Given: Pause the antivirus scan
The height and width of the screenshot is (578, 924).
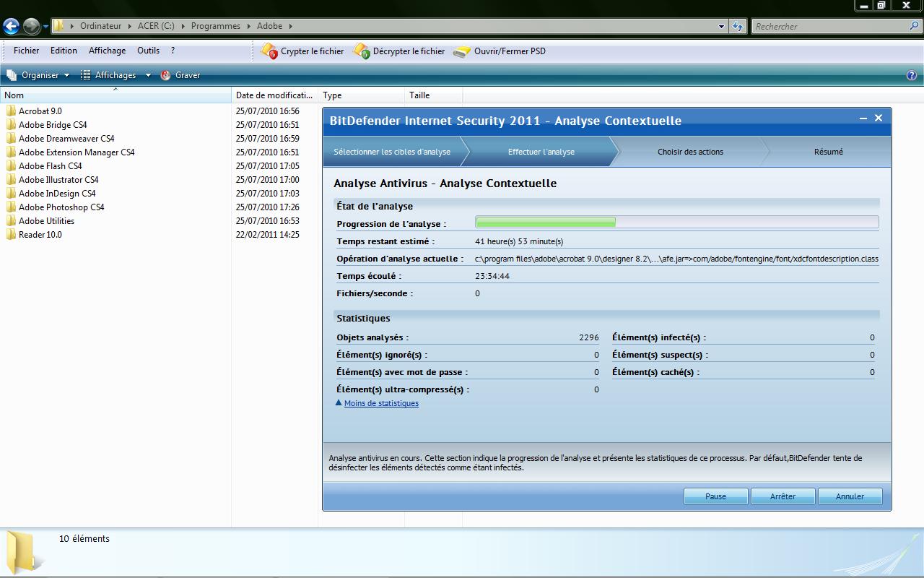Looking at the screenshot, I should point(716,496).
